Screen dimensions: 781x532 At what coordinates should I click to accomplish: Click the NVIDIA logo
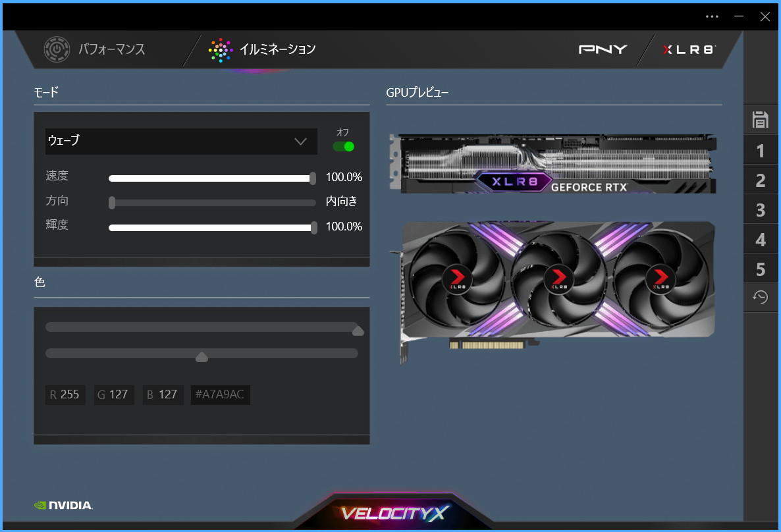click(63, 505)
